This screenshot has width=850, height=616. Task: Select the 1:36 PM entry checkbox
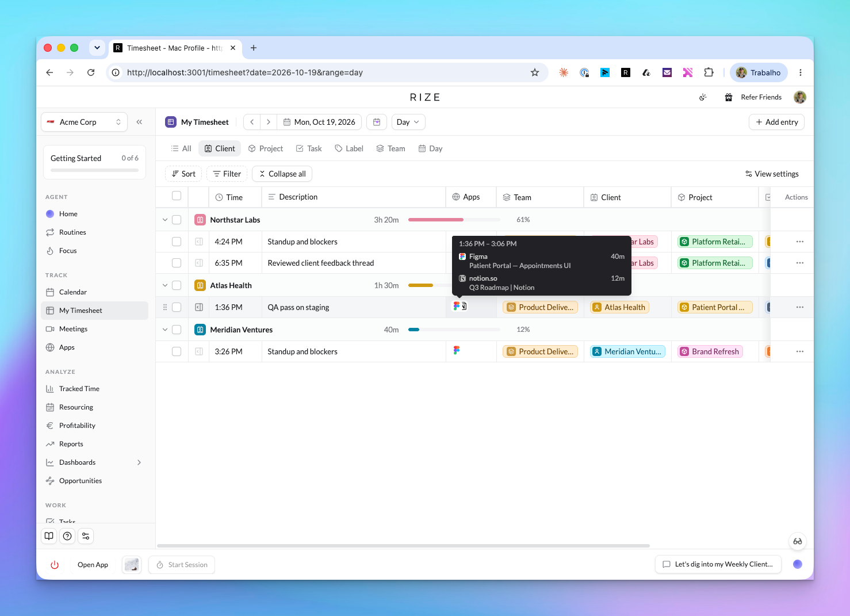(177, 307)
